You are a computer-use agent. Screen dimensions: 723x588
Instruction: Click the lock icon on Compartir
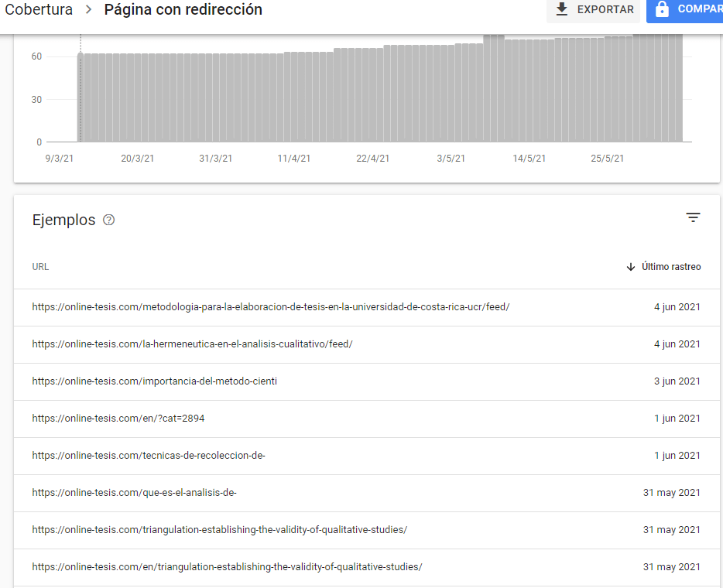(662, 9)
